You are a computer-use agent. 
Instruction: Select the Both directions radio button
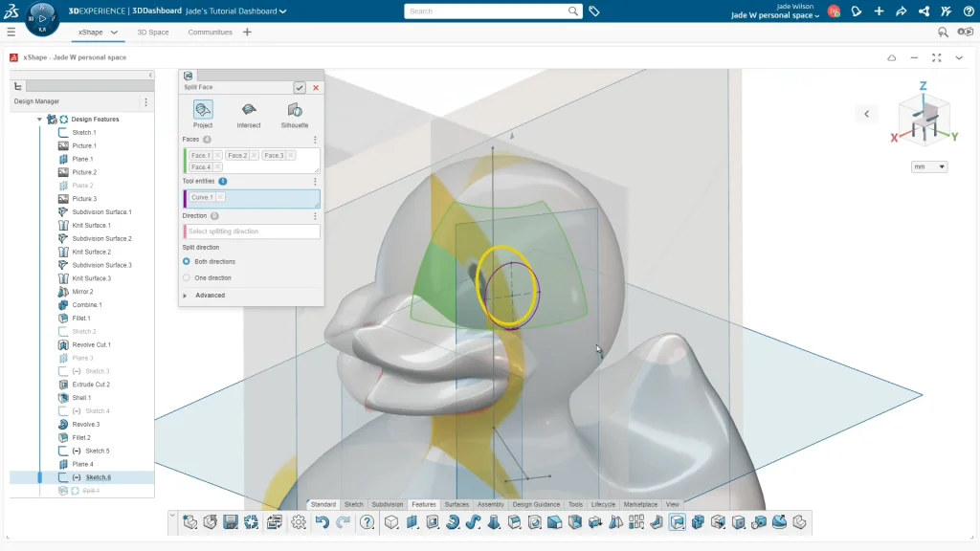point(187,261)
